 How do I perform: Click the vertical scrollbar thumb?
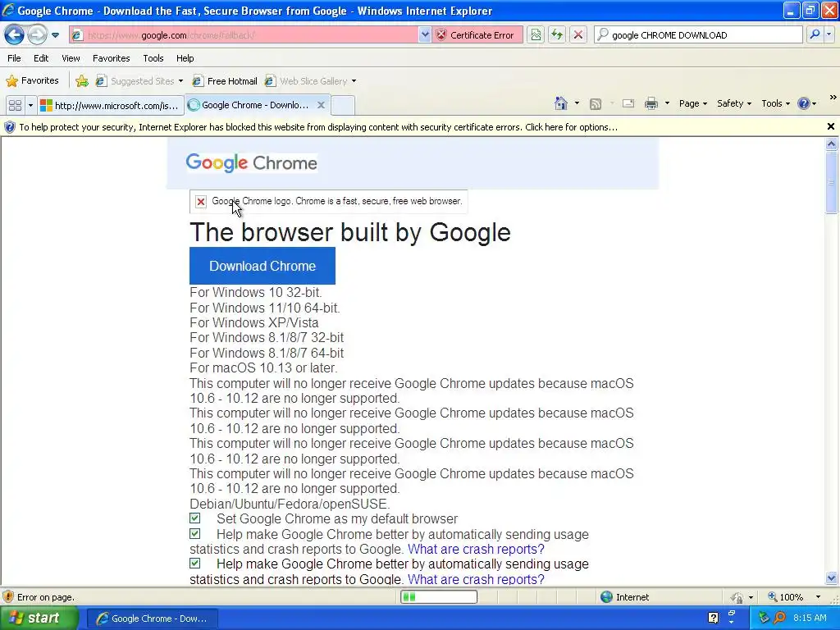coord(832,182)
